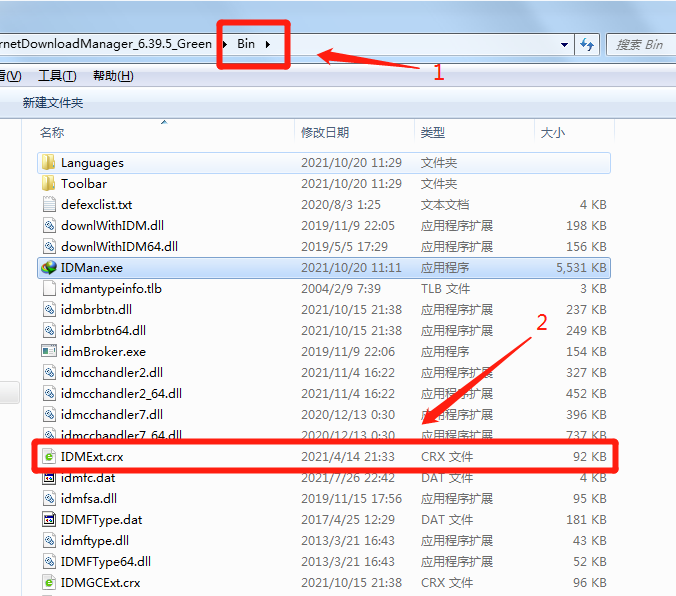Click the IDMGCExt.crx file icon

pos(49,583)
